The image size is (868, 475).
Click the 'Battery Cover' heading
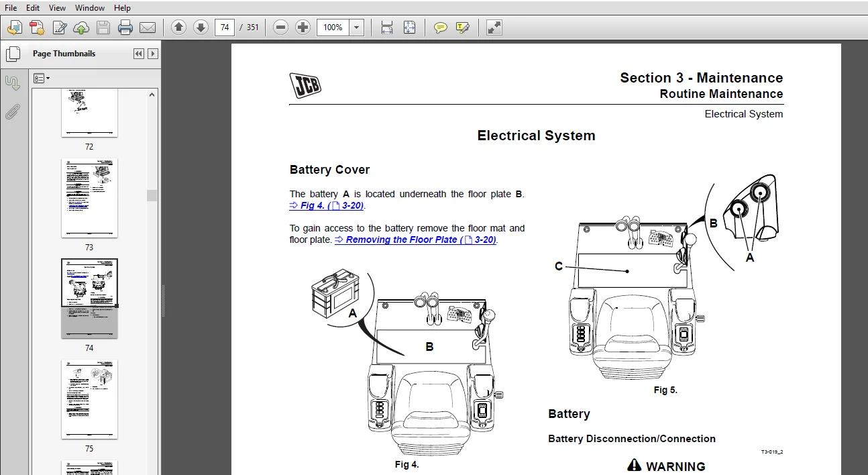329,170
